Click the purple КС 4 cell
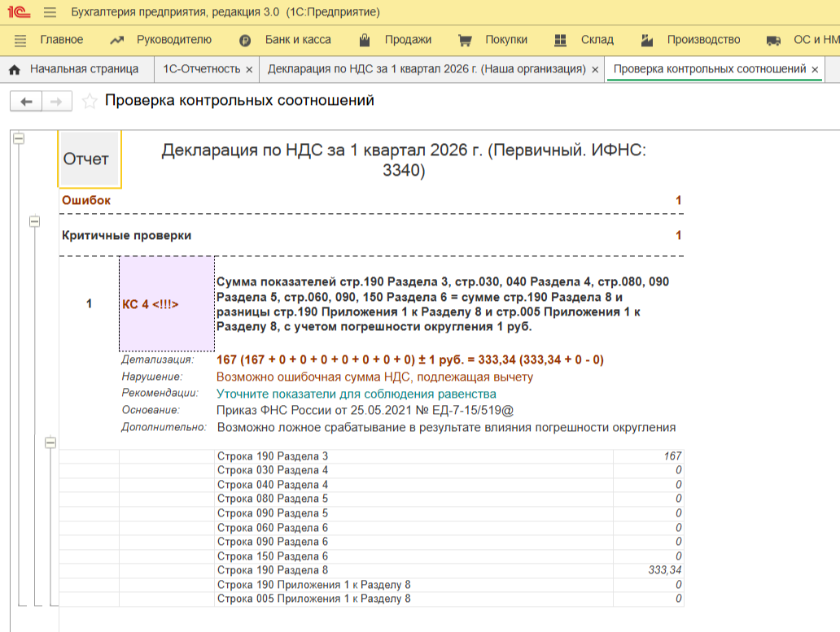The image size is (840, 632). point(167,304)
